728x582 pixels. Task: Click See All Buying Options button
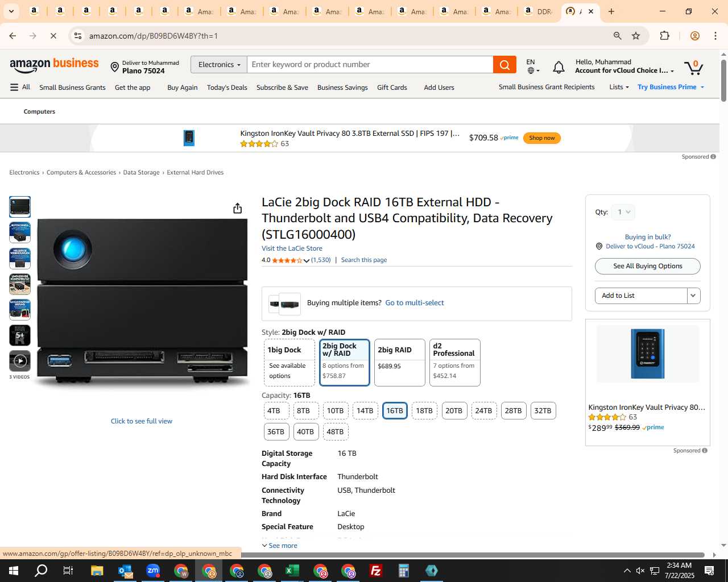647,266
